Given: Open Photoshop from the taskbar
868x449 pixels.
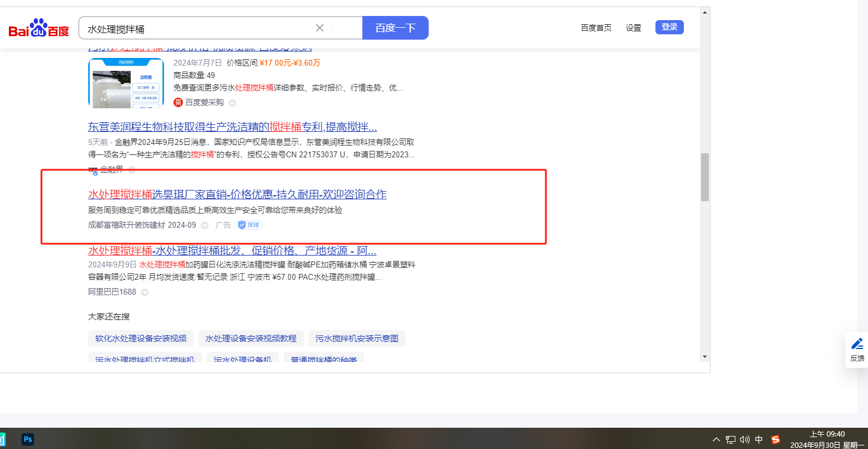Looking at the screenshot, I should click(x=28, y=439).
